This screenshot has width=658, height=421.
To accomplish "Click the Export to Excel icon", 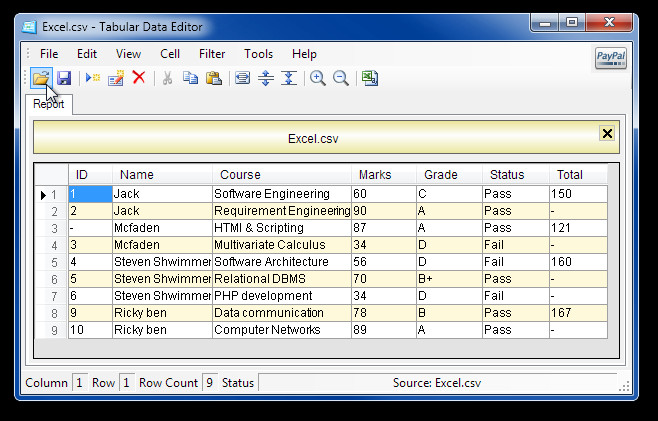I will click(370, 78).
